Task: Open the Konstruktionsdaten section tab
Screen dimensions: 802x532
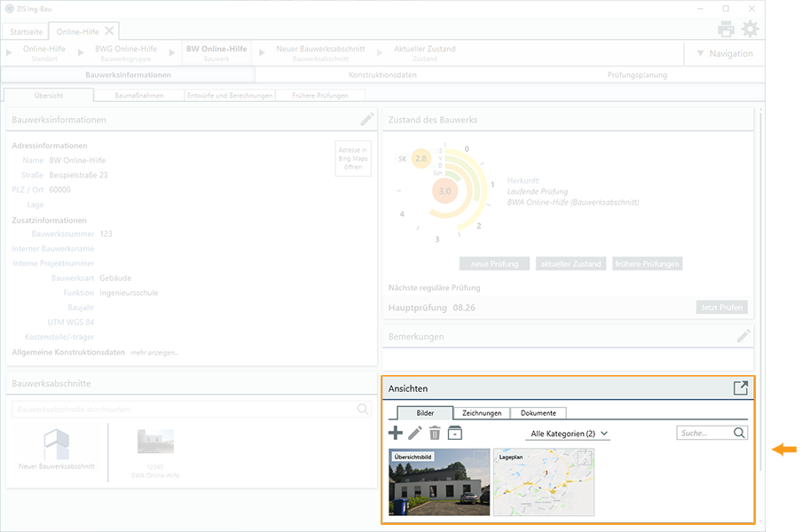Action: click(382, 75)
